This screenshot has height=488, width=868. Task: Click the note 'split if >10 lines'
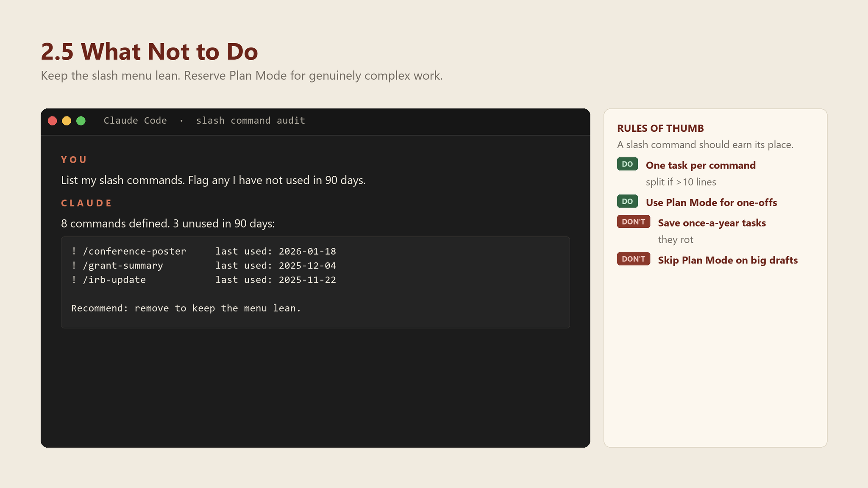click(x=681, y=182)
